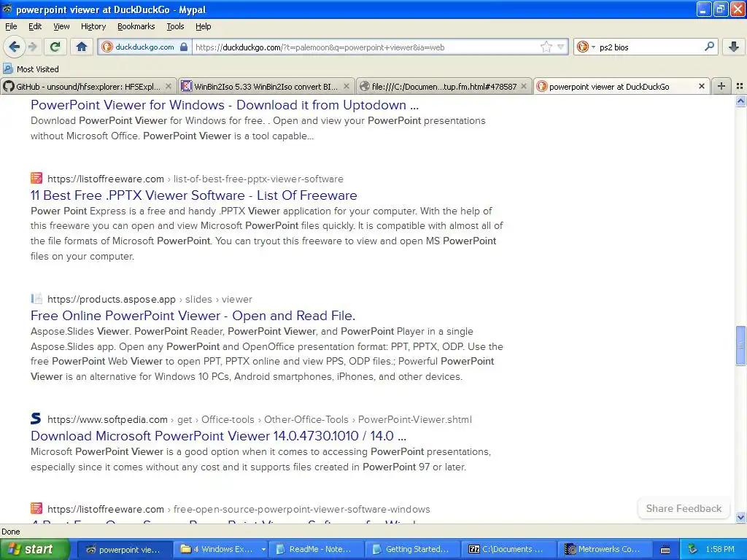This screenshot has width=747, height=560.
Task: Open the search engine selector dropdown
Action: click(x=586, y=47)
